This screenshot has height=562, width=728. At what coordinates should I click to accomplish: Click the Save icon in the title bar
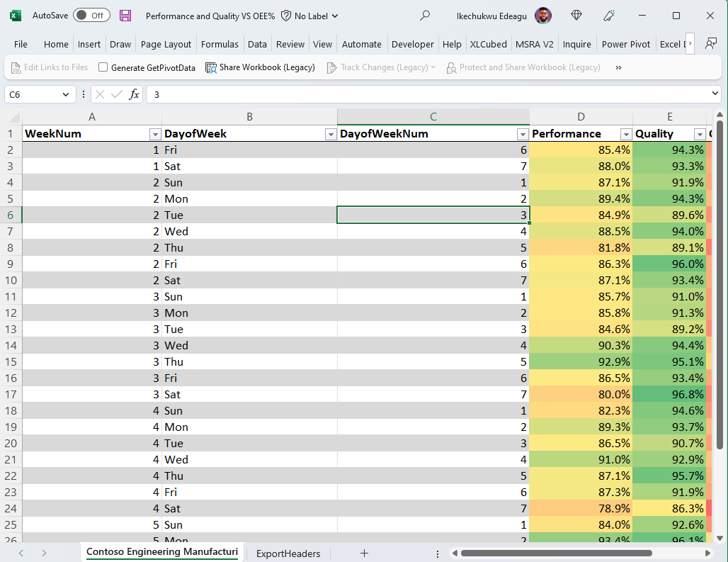pyautogui.click(x=126, y=15)
